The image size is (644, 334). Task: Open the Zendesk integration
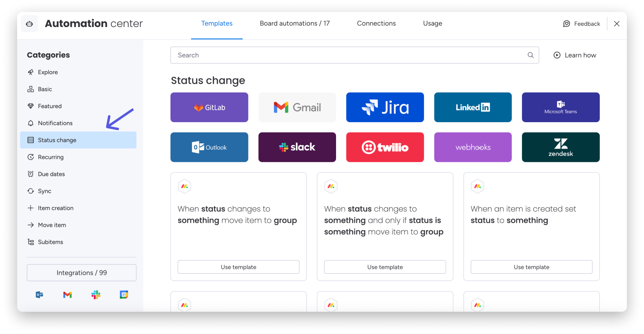(x=560, y=147)
